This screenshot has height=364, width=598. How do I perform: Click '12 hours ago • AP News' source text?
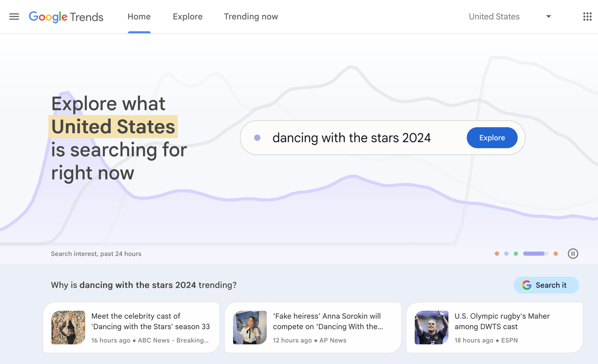[x=310, y=341]
